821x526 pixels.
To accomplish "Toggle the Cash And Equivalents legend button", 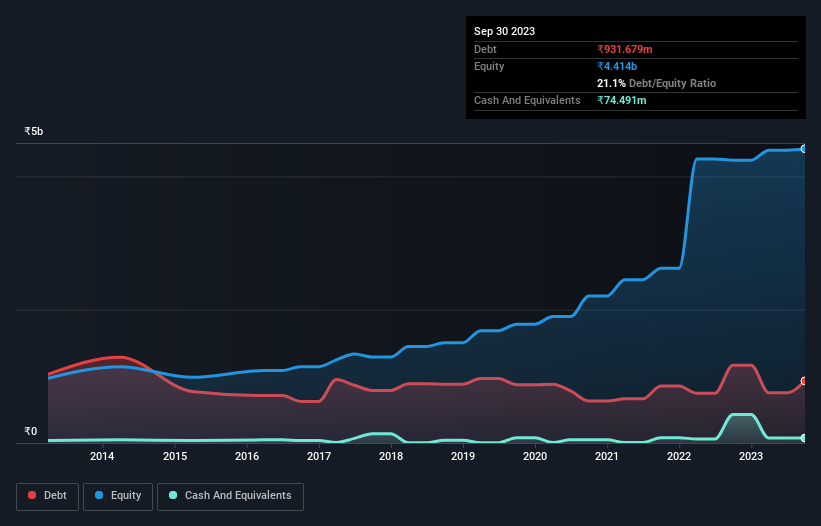I will pyautogui.click(x=230, y=496).
